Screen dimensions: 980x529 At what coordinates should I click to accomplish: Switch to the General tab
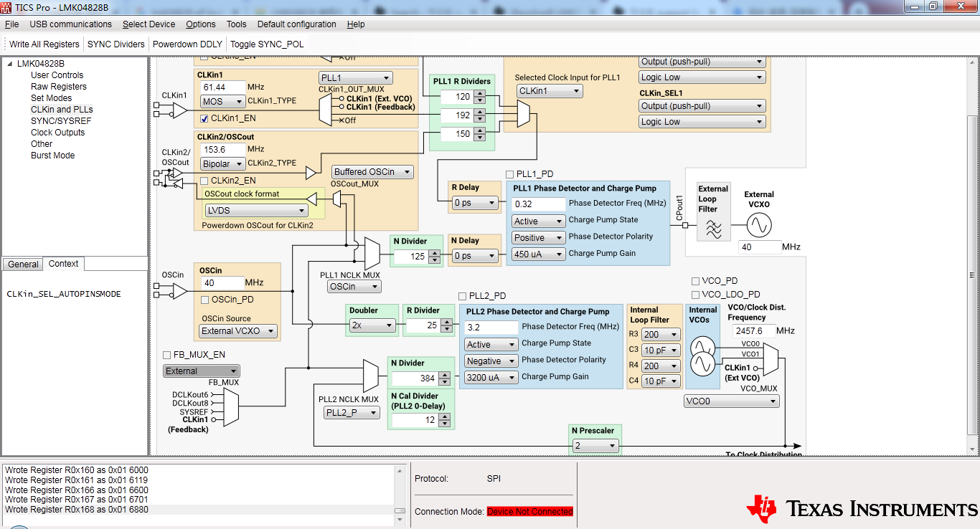coord(22,264)
